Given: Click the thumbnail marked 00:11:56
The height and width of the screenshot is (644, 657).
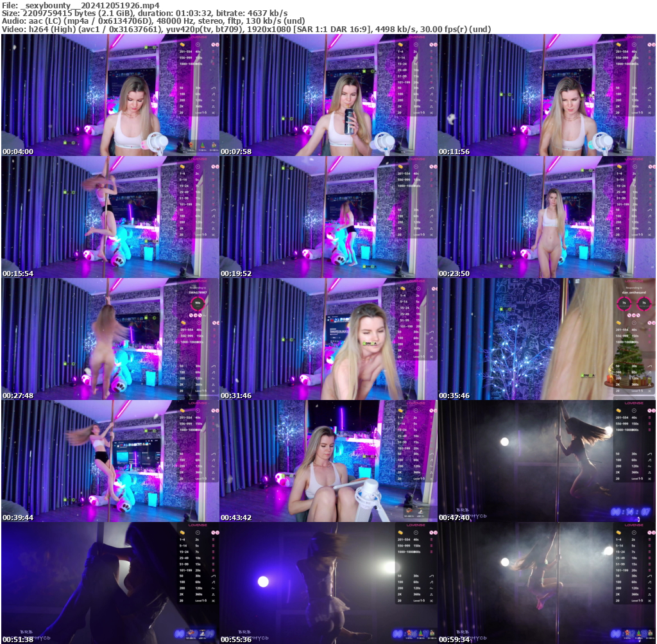Looking at the screenshot, I should [546, 95].
